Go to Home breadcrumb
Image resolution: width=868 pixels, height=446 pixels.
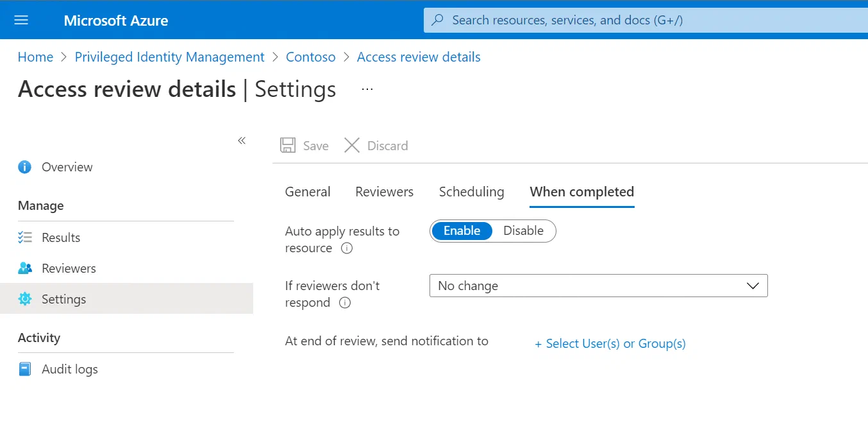pos(35,57)
